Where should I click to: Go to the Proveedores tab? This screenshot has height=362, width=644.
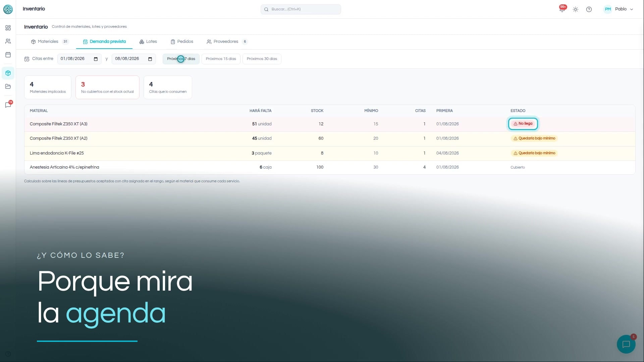tap(227, 42)
